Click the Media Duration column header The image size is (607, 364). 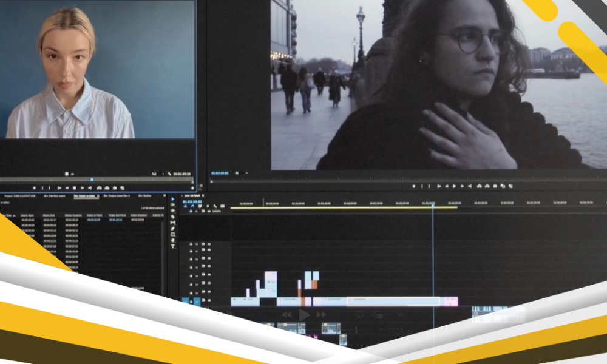coord(72,215)
